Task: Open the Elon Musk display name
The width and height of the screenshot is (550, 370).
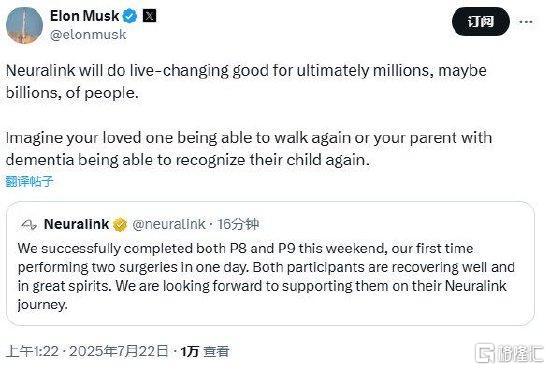Action: coord(85,16)
